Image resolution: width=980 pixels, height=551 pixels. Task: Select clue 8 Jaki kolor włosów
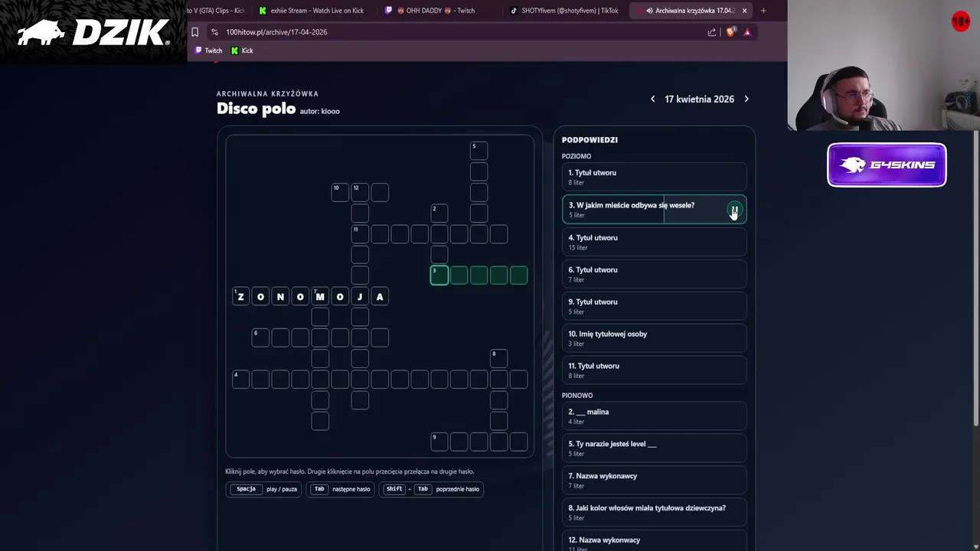coord(655,513)
